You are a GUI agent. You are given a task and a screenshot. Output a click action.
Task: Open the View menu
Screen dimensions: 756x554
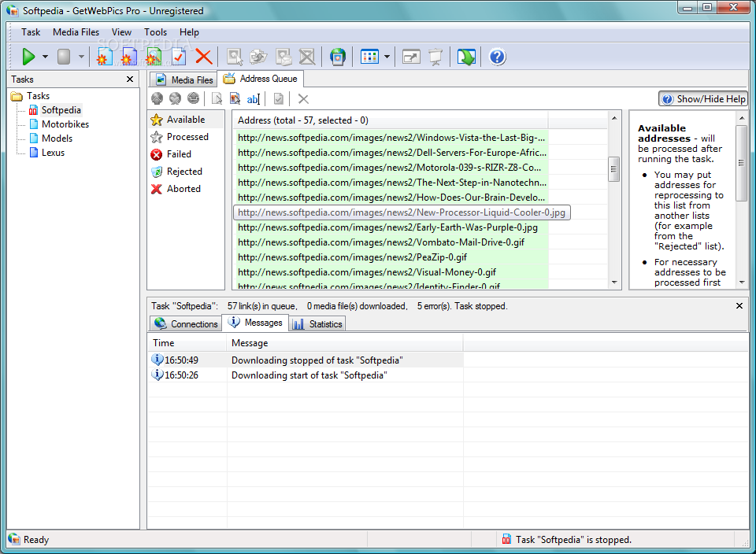(x=121, y=32)
